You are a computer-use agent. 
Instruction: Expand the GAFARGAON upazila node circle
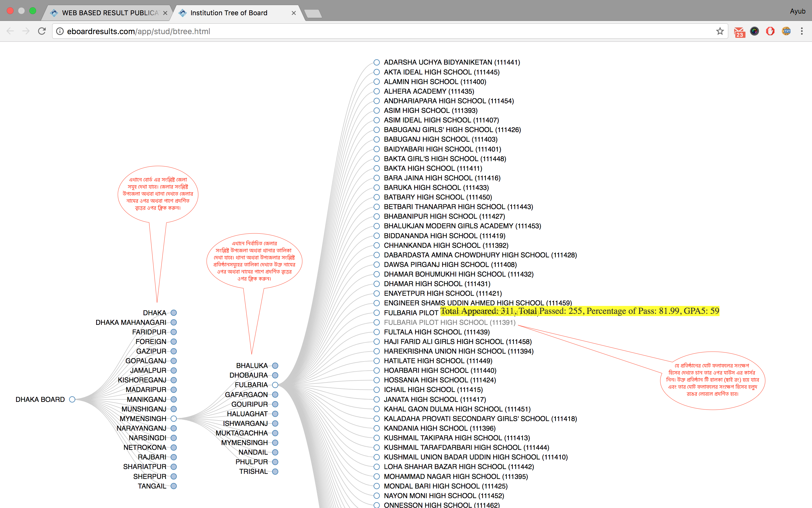275,395
